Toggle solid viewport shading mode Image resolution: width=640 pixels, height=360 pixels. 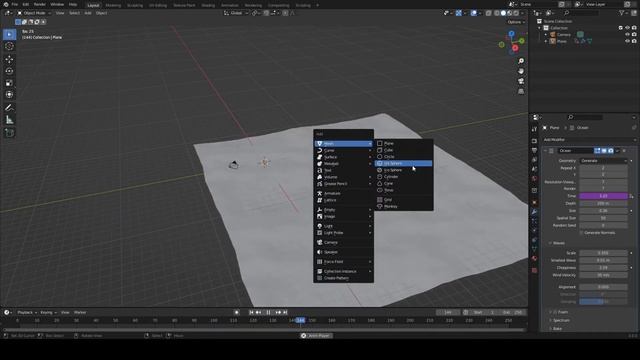tap(503, 13)
